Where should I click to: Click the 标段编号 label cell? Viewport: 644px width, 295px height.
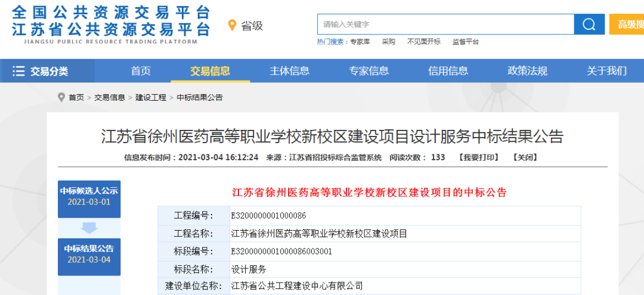[x=194, y=251]
